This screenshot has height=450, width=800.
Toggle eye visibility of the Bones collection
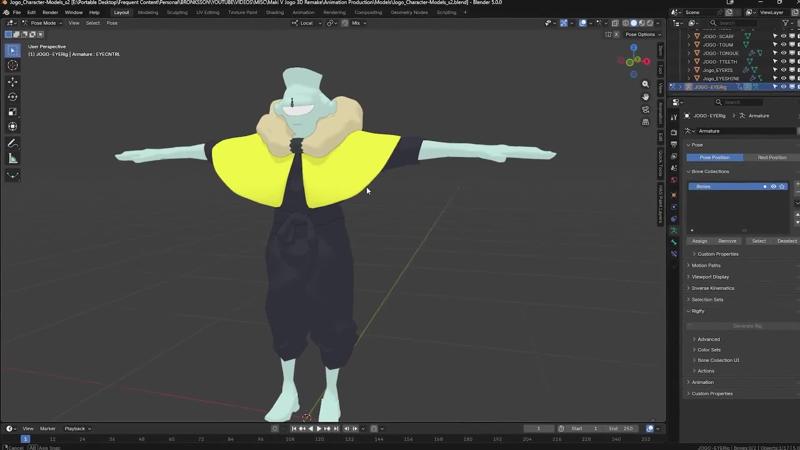(x=773, y=187)
